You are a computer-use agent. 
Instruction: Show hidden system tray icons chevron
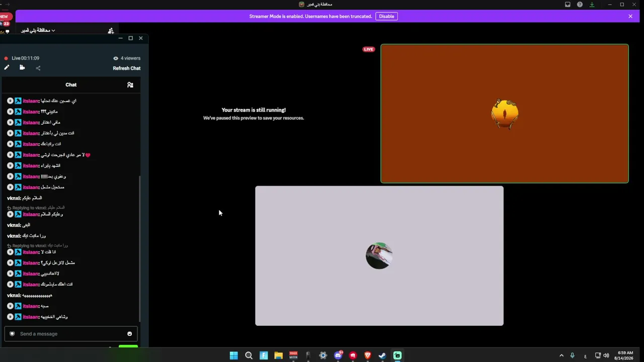[x=561, y=355]
